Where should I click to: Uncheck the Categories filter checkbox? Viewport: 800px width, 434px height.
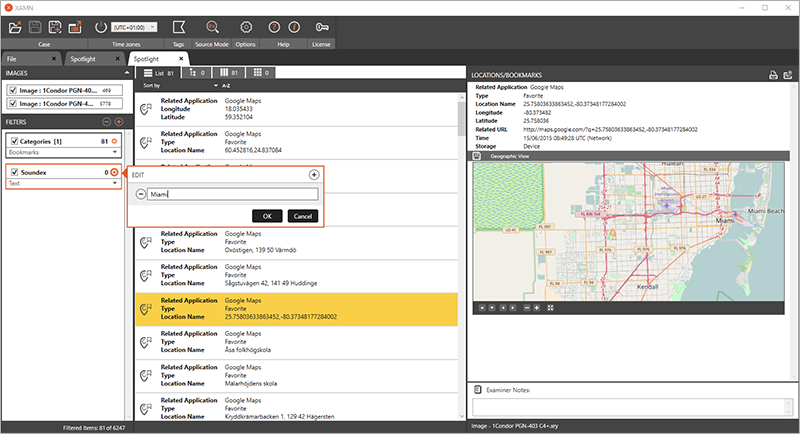[14, 141]
